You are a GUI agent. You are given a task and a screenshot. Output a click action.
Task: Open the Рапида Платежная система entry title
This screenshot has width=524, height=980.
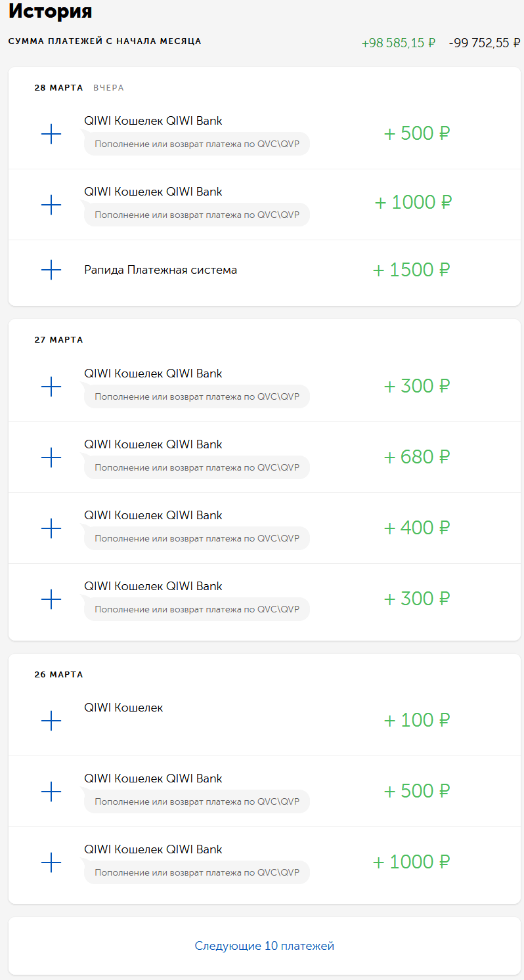coord(161,270)
